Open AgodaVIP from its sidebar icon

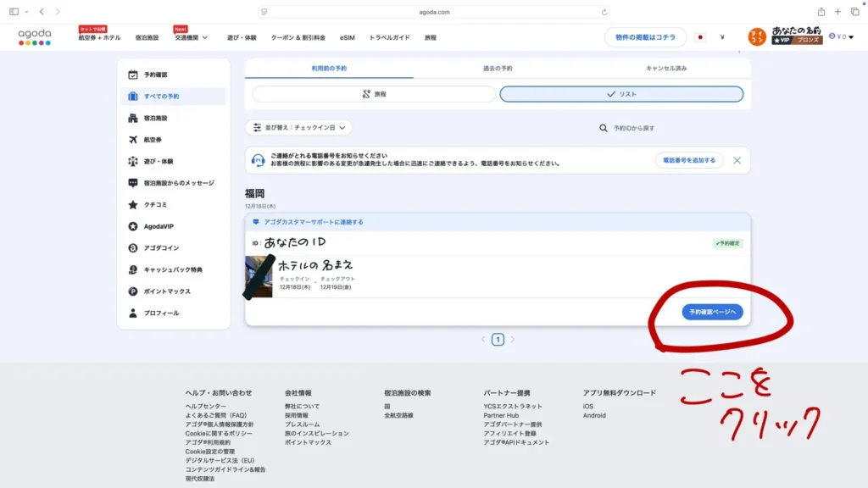[133, 225]
